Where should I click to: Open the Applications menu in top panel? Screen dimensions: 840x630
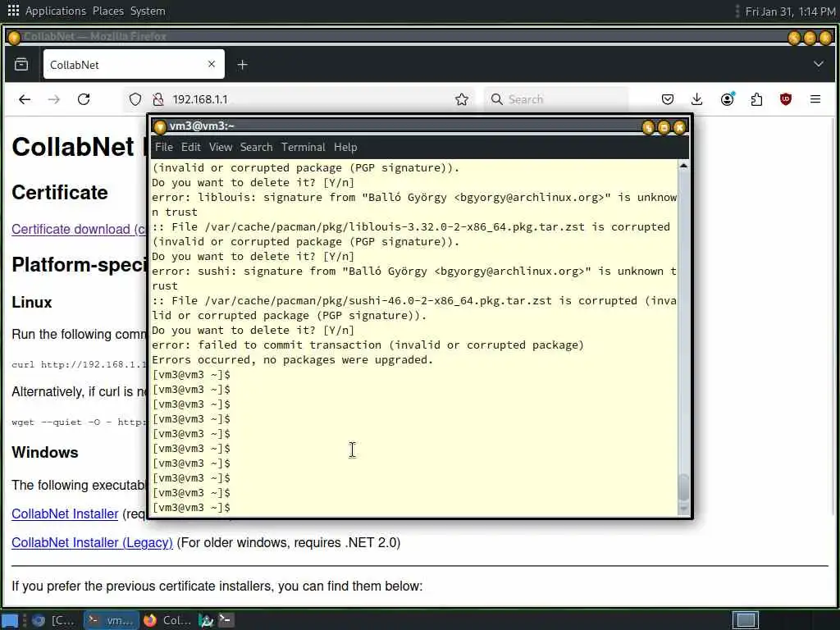[56, 11]
